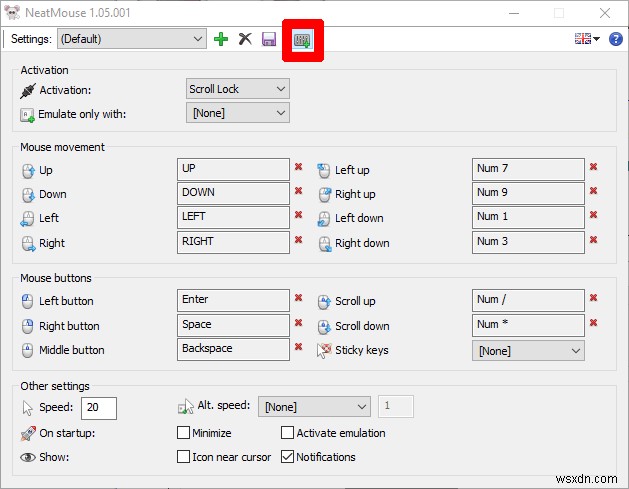Click the delete settings X icon
This screenshot has height=489, width=629.
[245, 39]
